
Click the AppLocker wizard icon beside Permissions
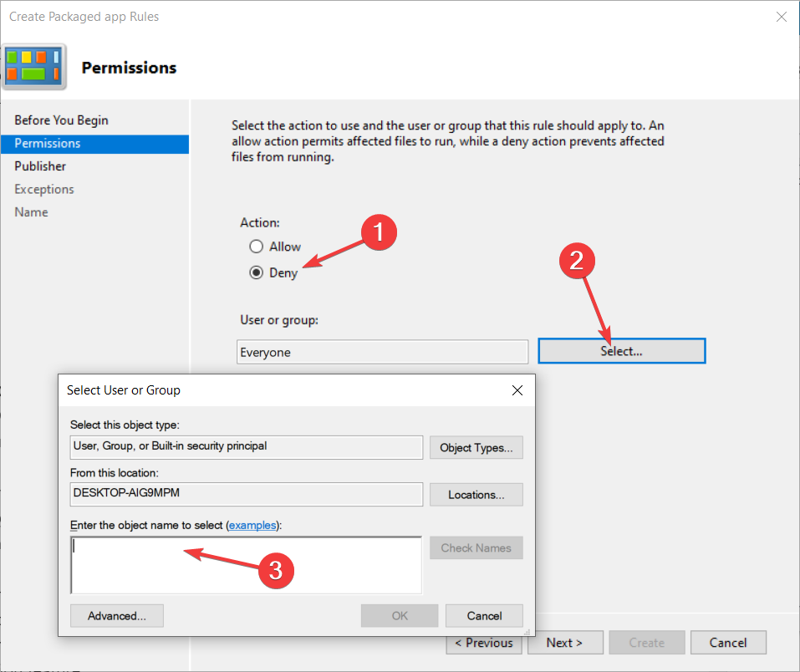coord(33,67)
